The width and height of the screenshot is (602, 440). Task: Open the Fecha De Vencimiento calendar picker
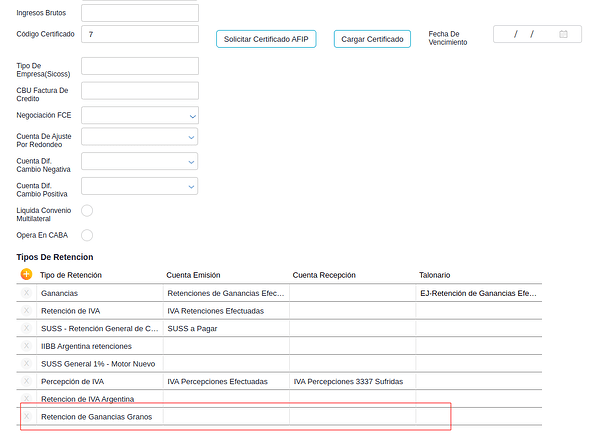point(563,34)
